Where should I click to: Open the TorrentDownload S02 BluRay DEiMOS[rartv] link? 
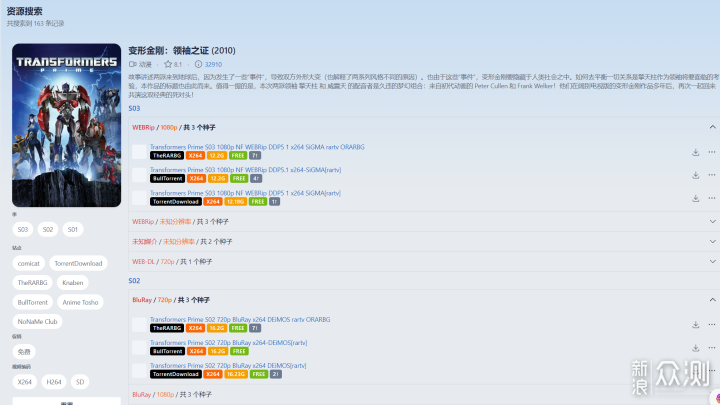[x=228, y=366]
